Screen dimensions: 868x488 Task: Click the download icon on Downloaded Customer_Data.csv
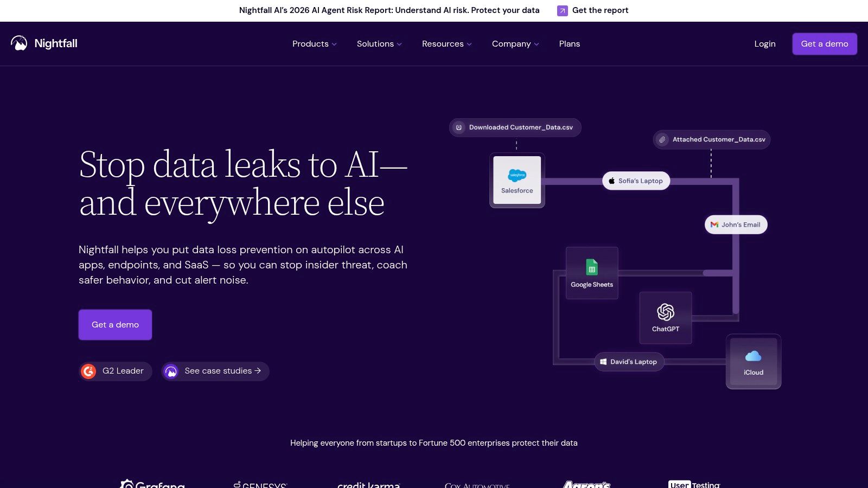click(x=459, y=127)
